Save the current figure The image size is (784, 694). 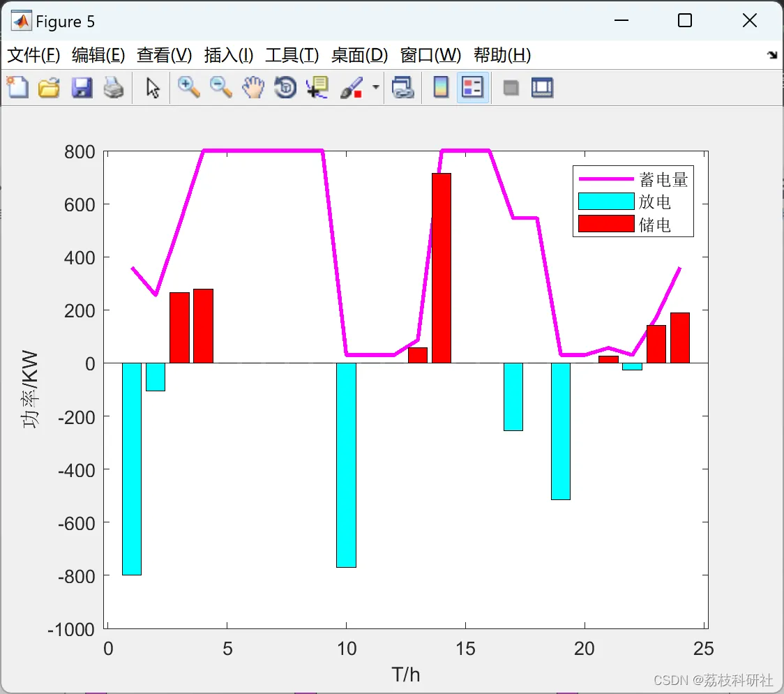[82, 88]
